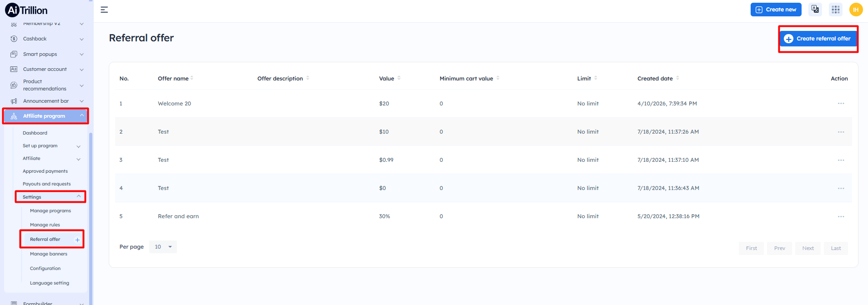Go to Approved payments page
The image size is (868, 305).
pos(45,171)
